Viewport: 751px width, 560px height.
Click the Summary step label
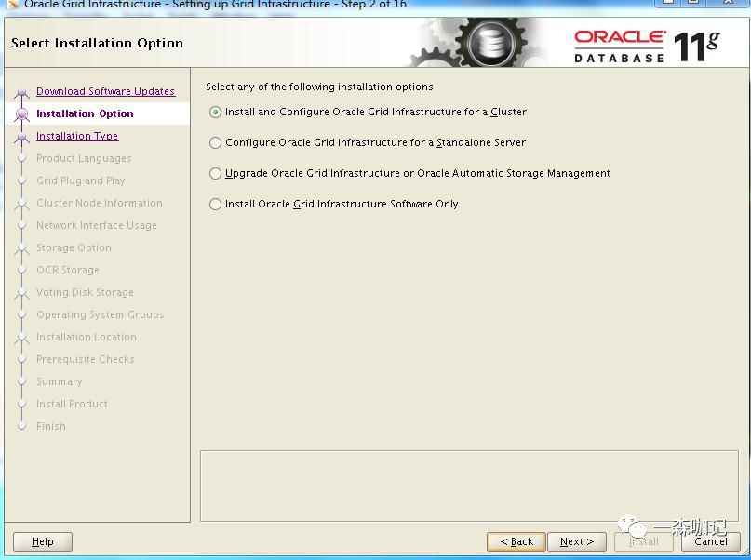click(59, 381)
